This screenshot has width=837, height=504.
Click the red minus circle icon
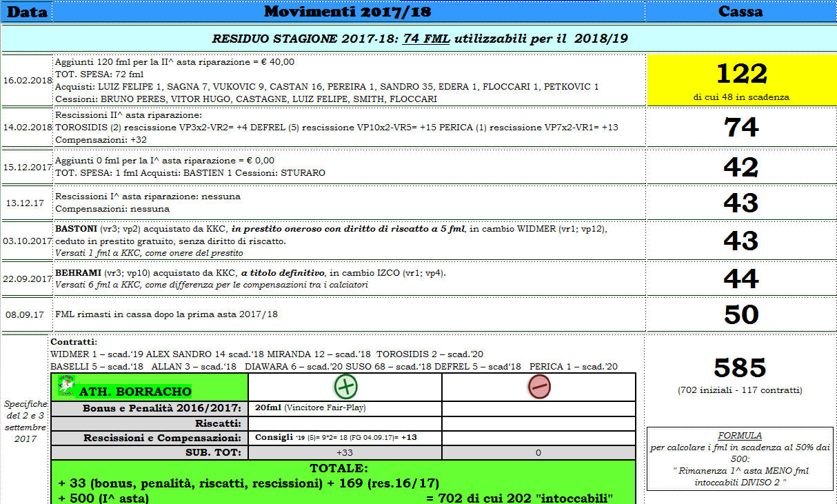pos(539,387)
